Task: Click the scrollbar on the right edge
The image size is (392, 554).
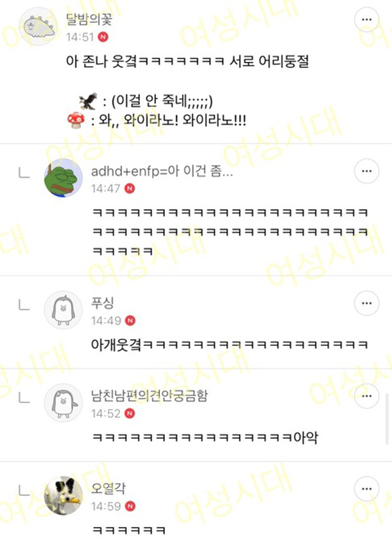Action: point(387,417)
